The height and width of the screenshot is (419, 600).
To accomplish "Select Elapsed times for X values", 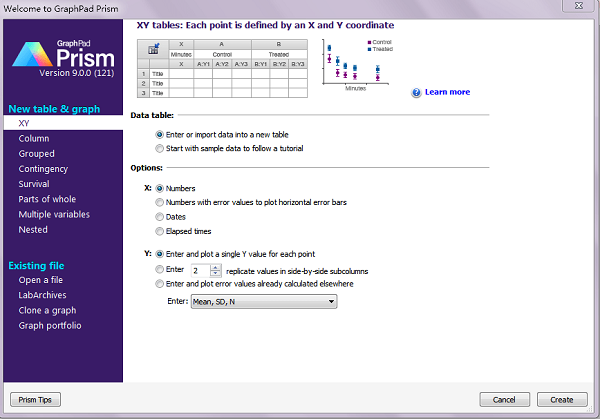I will click(x=183, y=232).
